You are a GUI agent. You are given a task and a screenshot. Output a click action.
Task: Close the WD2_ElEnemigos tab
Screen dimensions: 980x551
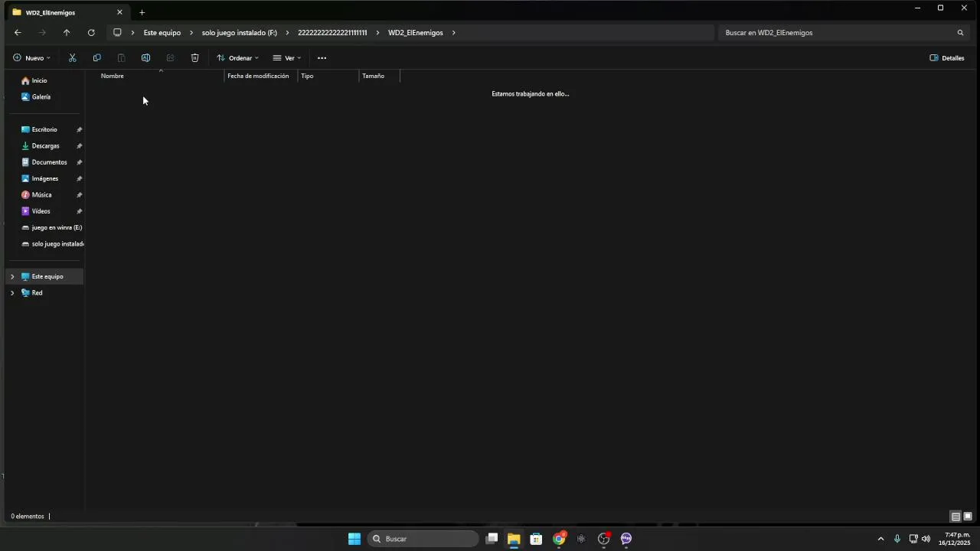119,12
